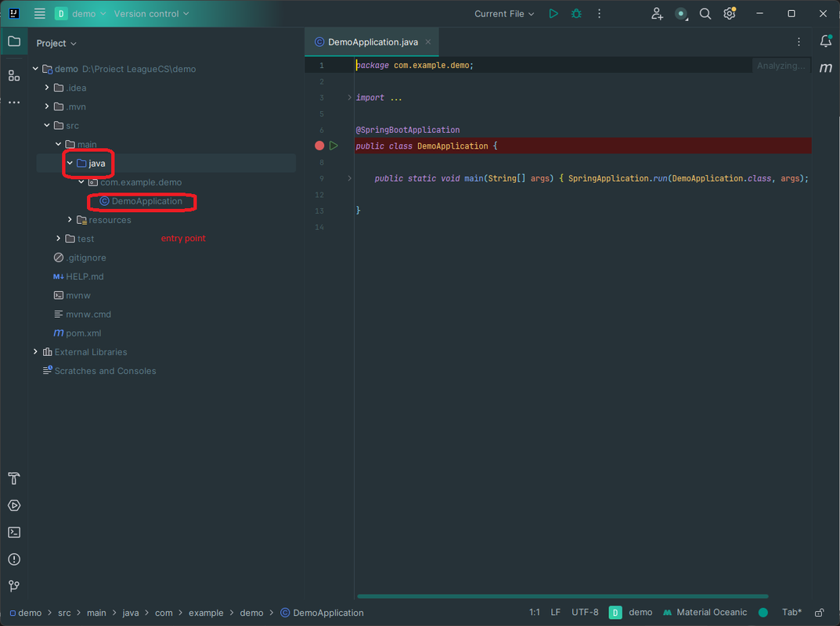The height and width of the screenshot is (626, 840).
Task: Collapse the main folder
Action: click(x=59, y=144)
